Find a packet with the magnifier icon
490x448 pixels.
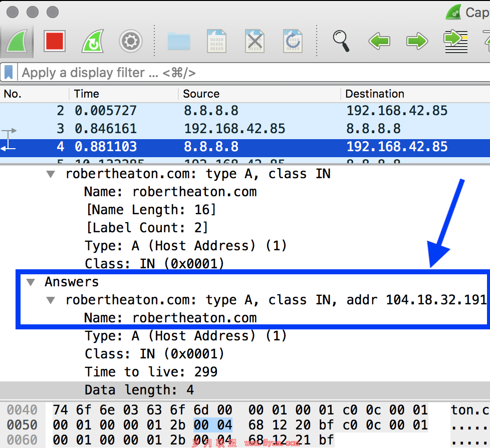pyautogui.click(x=341, y=41)
